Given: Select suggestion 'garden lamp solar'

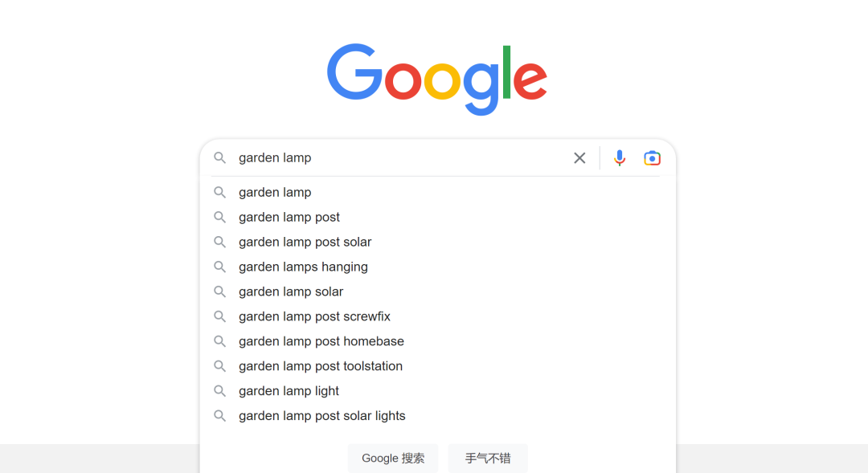Looking at the screenshot, I should [290, 291].
